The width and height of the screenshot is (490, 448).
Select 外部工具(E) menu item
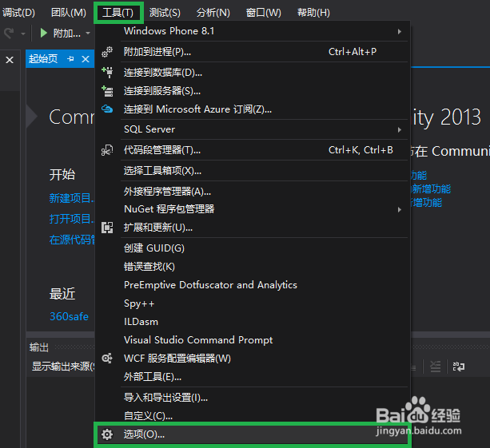253,377
